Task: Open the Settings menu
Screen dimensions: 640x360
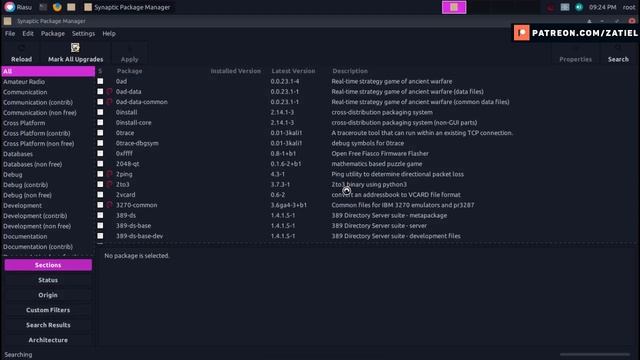Action: [x=83, y=33]
